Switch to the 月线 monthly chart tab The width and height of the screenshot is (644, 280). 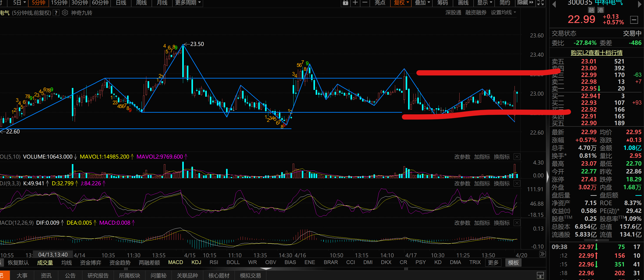[x=162, y=3]
